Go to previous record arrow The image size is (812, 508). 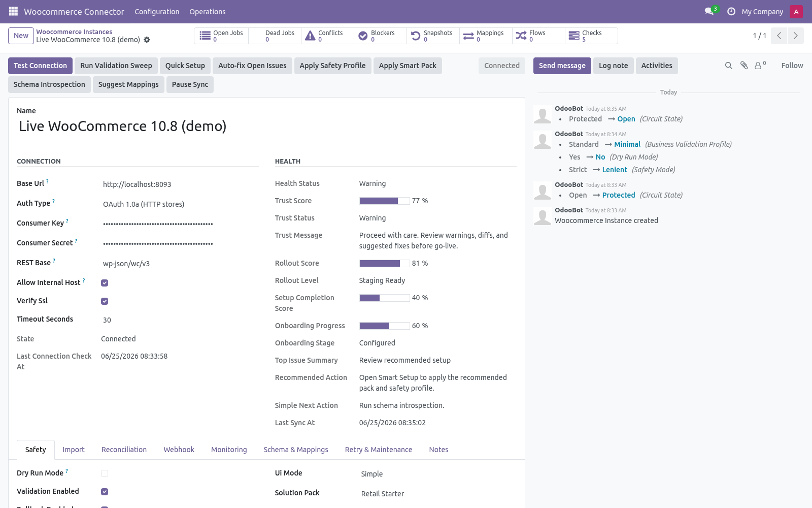(779, 36)
